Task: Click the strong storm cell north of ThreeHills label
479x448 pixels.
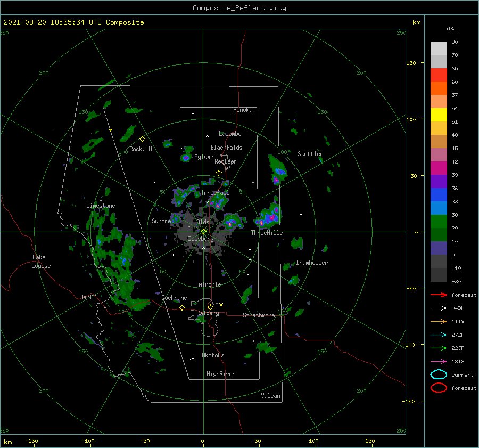Action: point(269,216)
